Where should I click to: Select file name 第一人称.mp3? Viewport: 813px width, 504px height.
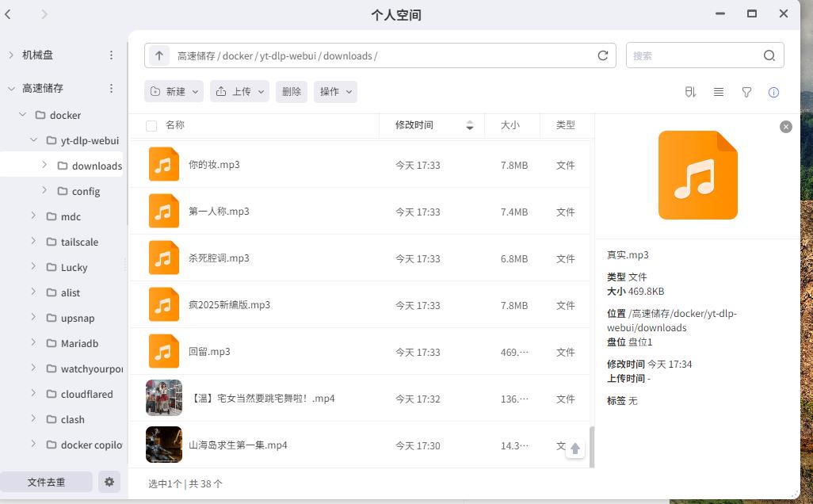[219, 212]
